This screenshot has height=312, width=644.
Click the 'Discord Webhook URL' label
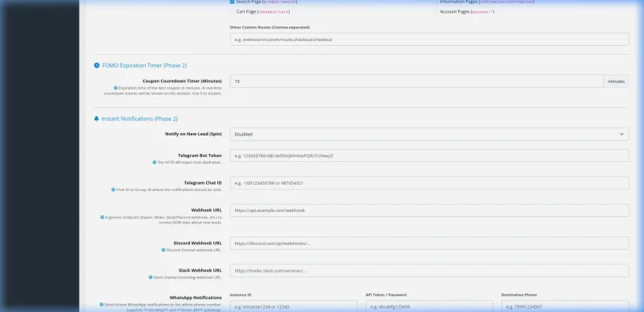click(x=197, y=243)
